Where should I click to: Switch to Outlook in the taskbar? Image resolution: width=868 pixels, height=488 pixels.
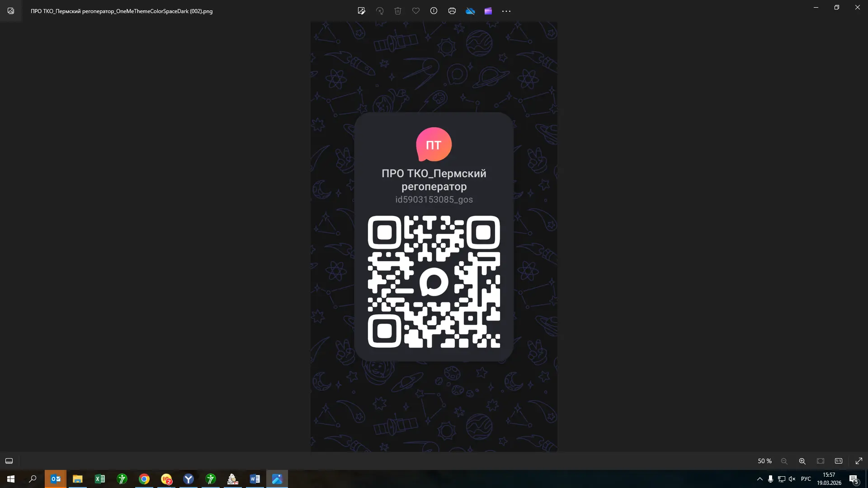[x=56, y=479]
